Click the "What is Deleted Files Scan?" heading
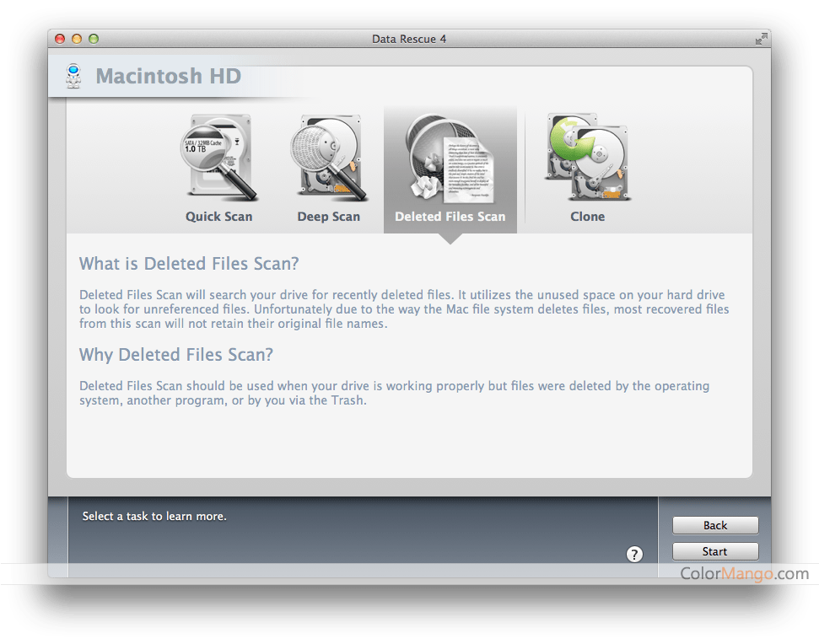This screenshot has width=819, height=644. (x=189, y=264)
